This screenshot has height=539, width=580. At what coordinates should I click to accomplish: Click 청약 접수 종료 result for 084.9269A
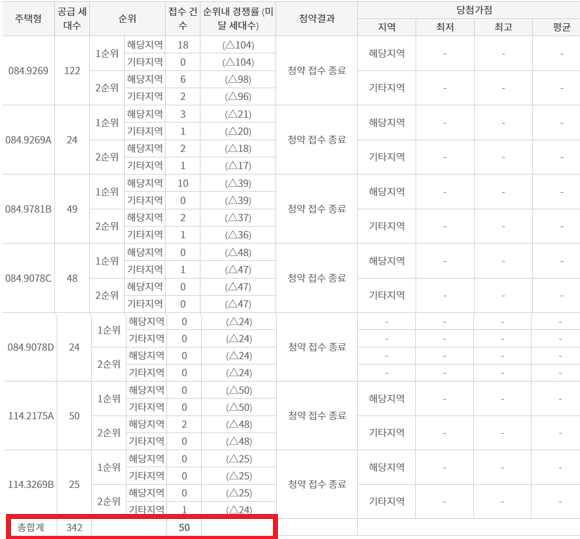click(317, 140)
